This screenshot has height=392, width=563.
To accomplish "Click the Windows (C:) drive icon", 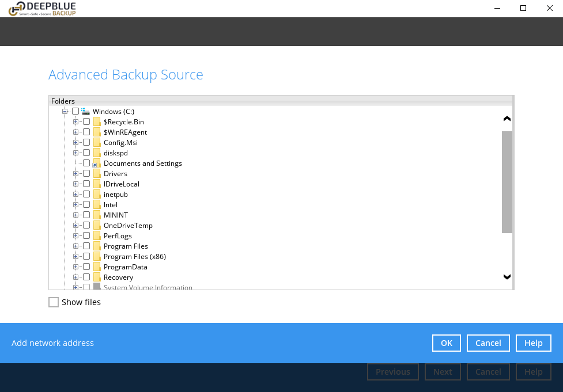I will tap(85, 111).
